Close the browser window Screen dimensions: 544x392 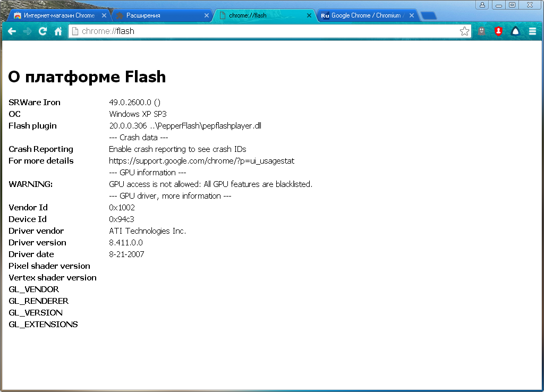[530, 5]
